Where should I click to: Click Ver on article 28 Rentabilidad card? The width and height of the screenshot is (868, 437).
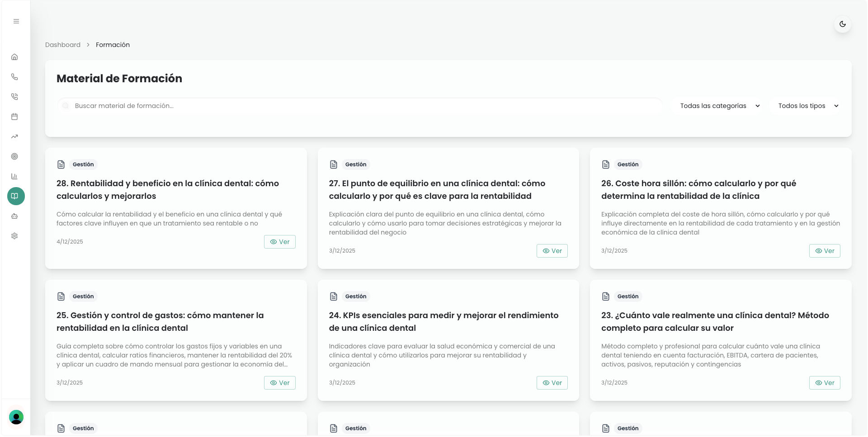click(x=280, y=242)
